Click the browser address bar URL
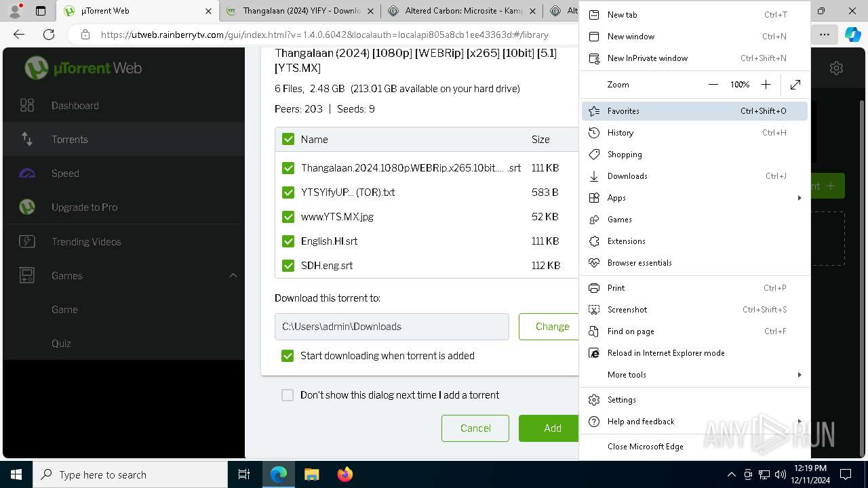868x488 pixels. click(325, 35)
